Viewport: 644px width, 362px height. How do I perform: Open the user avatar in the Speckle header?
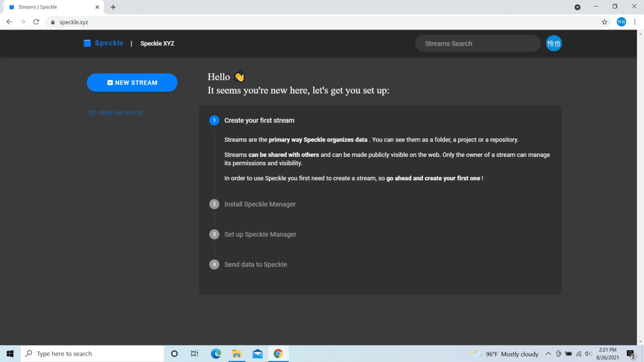pyautogui.click(x=554, y=43)
